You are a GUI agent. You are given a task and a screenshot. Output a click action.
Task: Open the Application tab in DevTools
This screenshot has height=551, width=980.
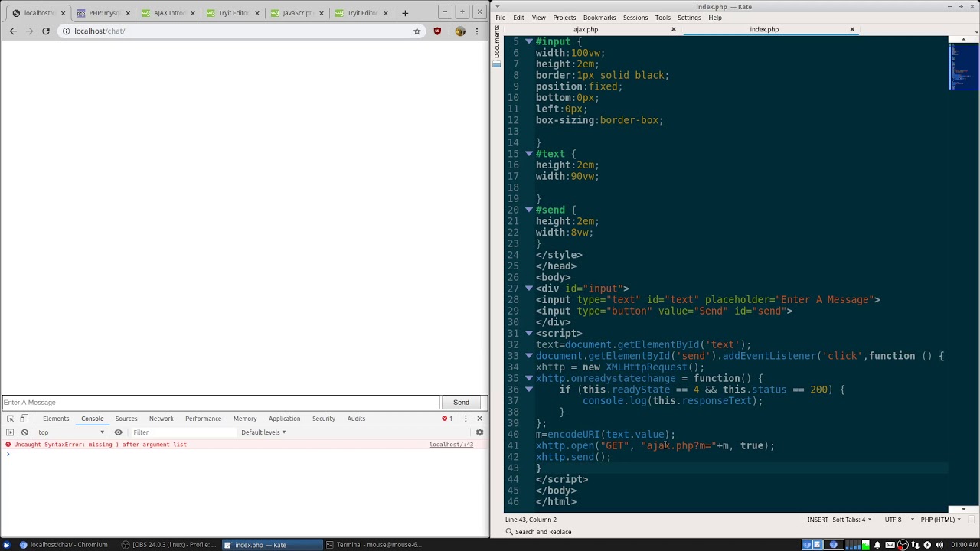coord(284,419)
